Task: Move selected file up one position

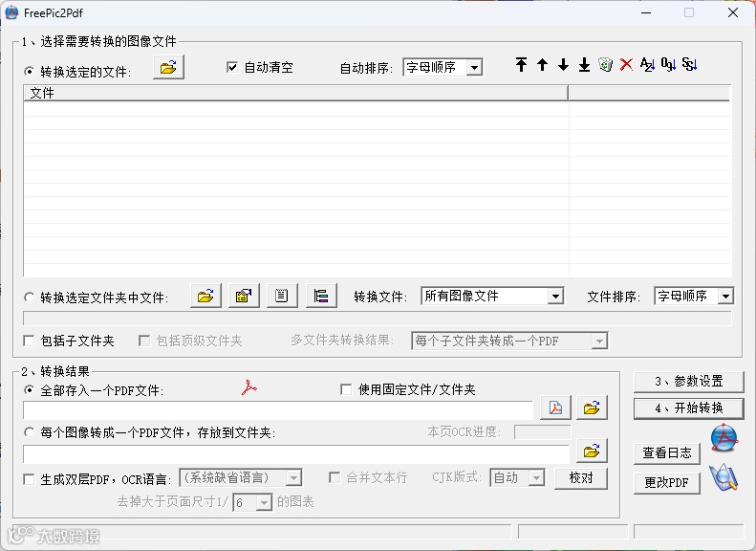Action: point(543,65)
